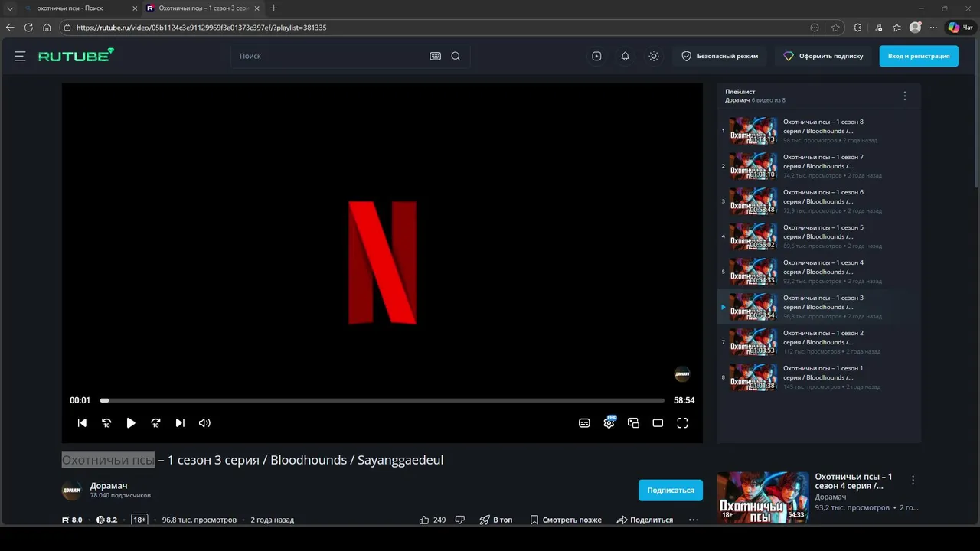Forward 10 seconds

point(155,422)
